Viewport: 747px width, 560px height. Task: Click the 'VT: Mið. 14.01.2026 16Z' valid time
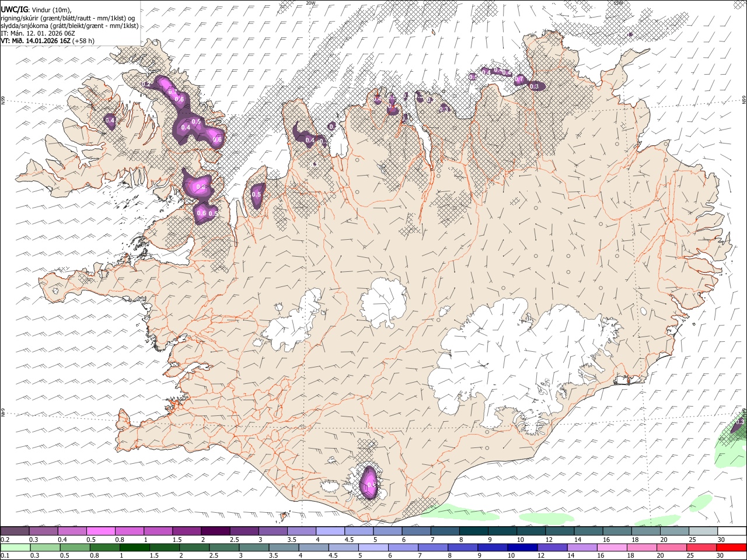tap(36, 41)
